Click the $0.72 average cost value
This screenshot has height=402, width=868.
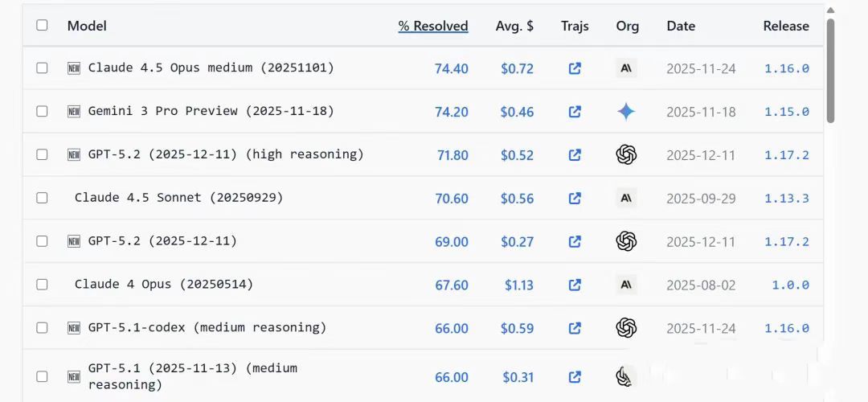pyautogui.click(x=517, y=68)
